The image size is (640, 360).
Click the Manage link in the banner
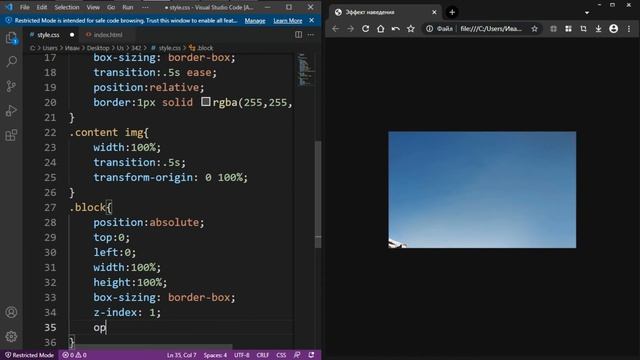coord(255,21)
